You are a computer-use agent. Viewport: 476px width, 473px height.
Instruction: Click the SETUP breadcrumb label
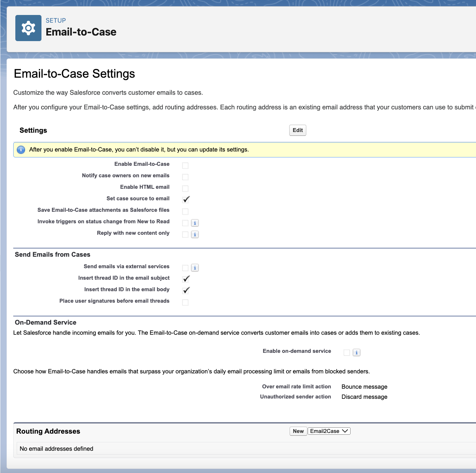pyautogui.click(x=56, y=21)
